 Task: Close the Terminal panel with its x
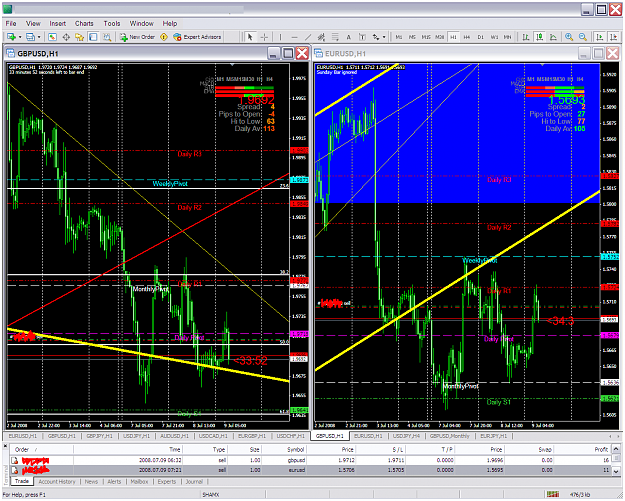point(6,446)
